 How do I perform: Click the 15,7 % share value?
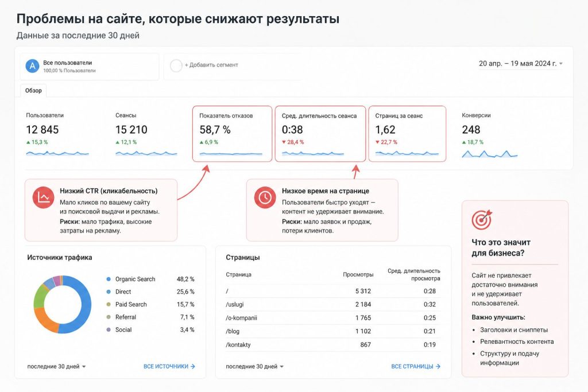pos(185,305)
